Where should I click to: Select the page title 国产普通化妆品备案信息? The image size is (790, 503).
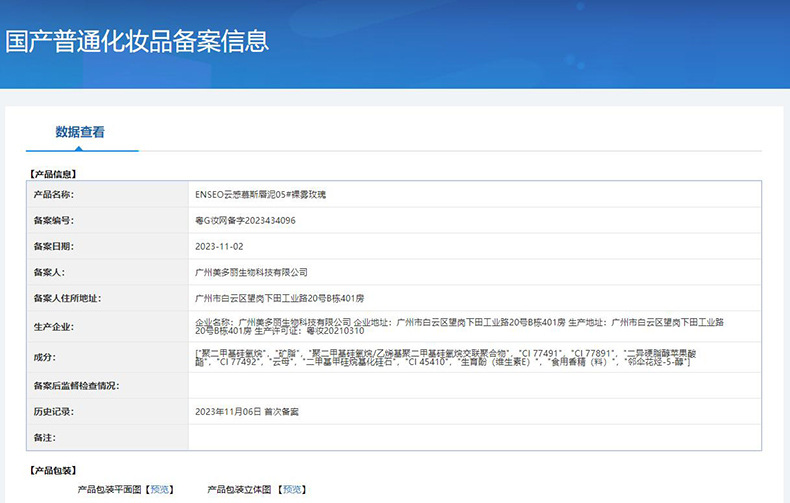click(137, 41)
